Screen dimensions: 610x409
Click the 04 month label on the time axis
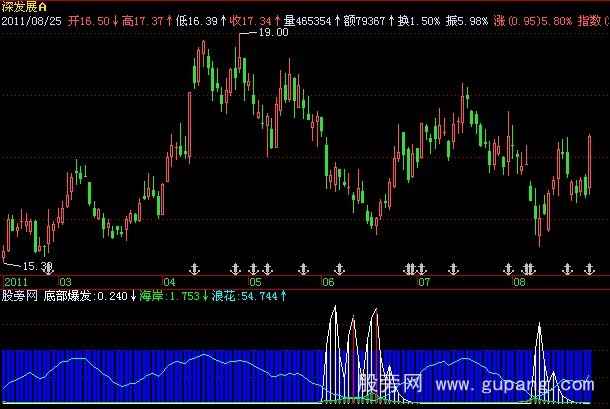[169, 282]
